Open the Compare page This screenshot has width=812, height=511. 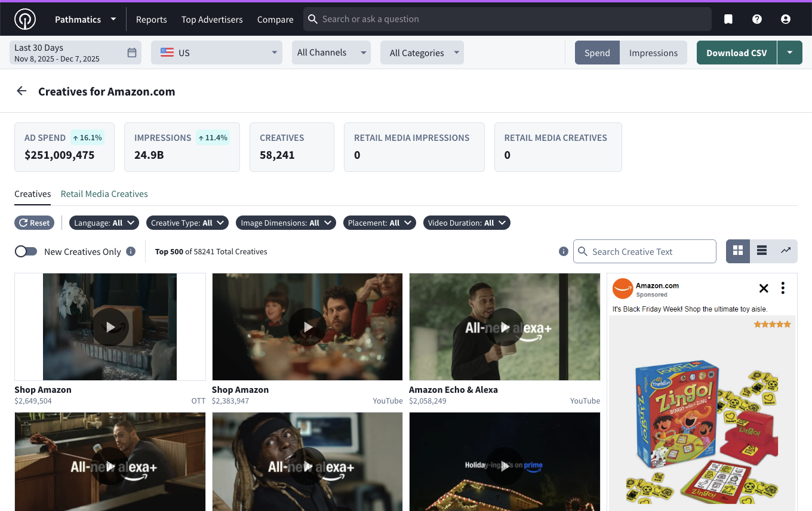coord(275,19)
